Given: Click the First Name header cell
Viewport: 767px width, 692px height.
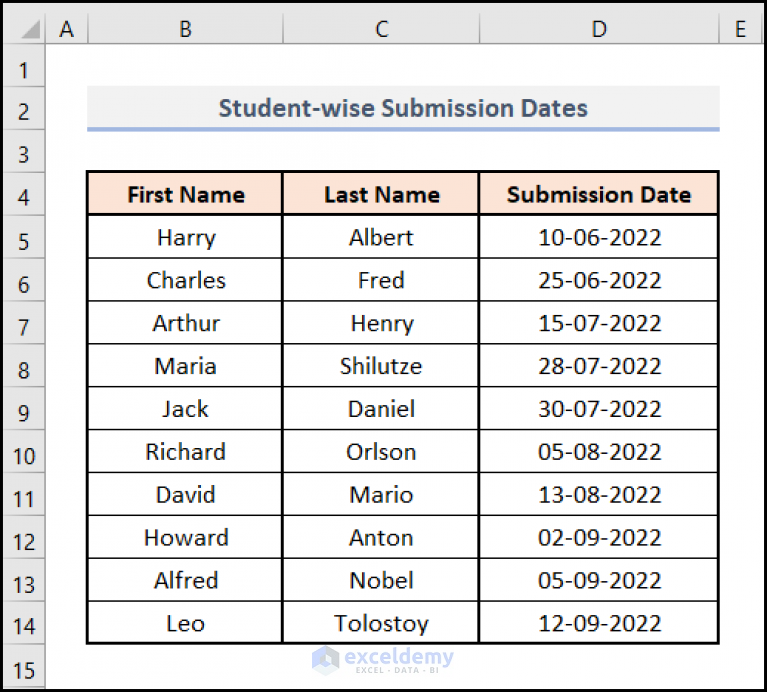Looking at the screenshot, I should point(185,194).
